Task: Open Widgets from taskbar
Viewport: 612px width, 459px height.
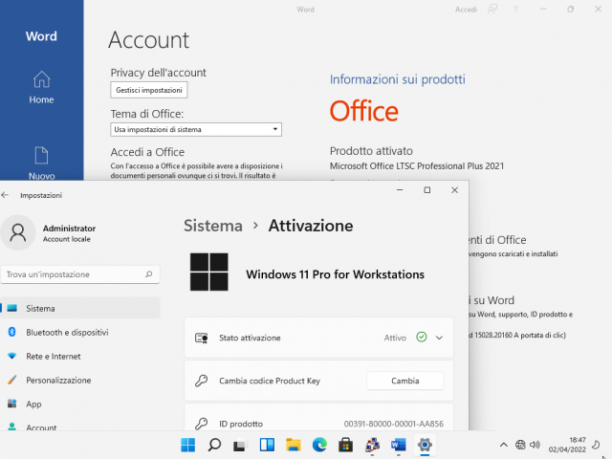Action: pyautogui.click(x=267, y=445)
